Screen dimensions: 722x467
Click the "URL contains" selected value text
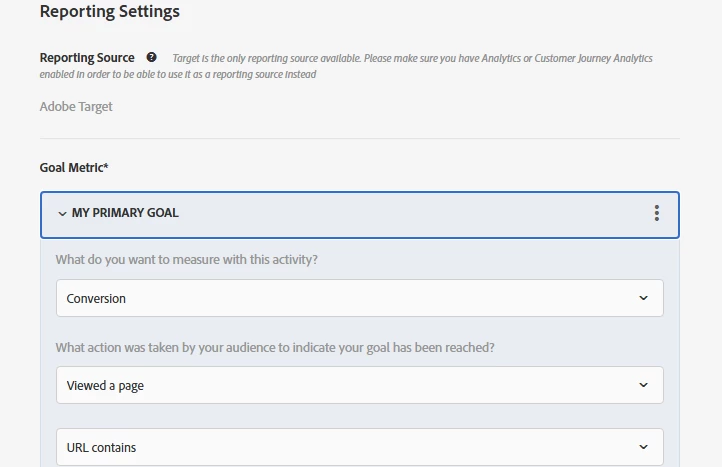pos(101,447)
